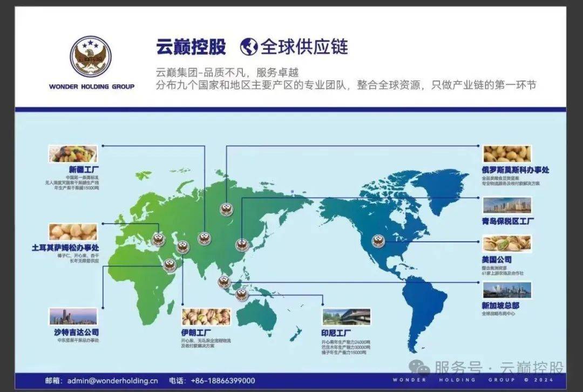The height and width of the screenshot is (392, 583).
Task: Click 全球战略布局中心 under 新加坡总部
Action: point(499,314)
